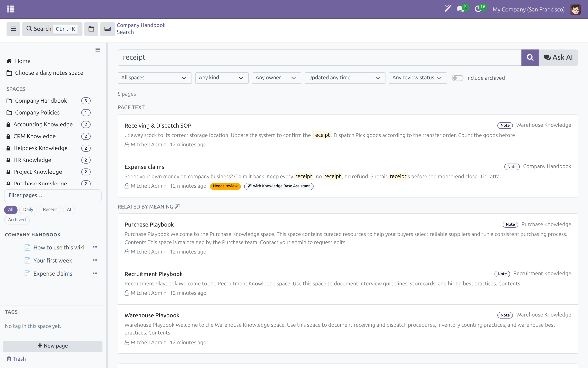
Task: Collapse the spaces panel hamburger icon
Action: 98,50
